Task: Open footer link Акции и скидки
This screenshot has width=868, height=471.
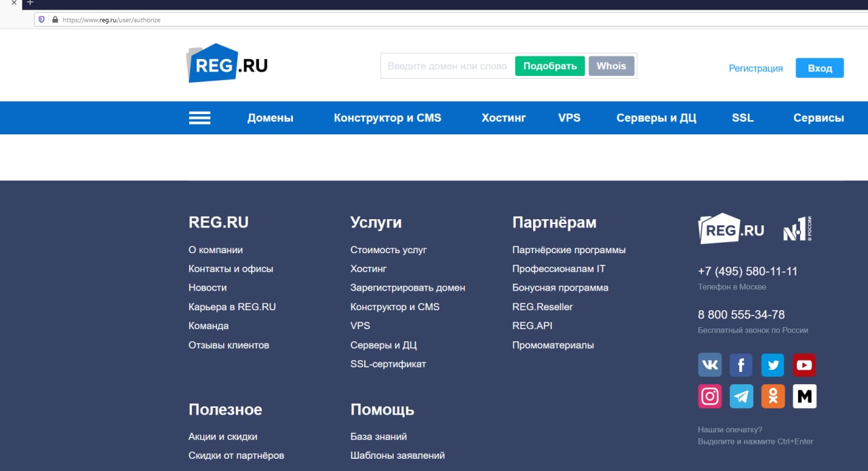Action: [x=222, y=436]
